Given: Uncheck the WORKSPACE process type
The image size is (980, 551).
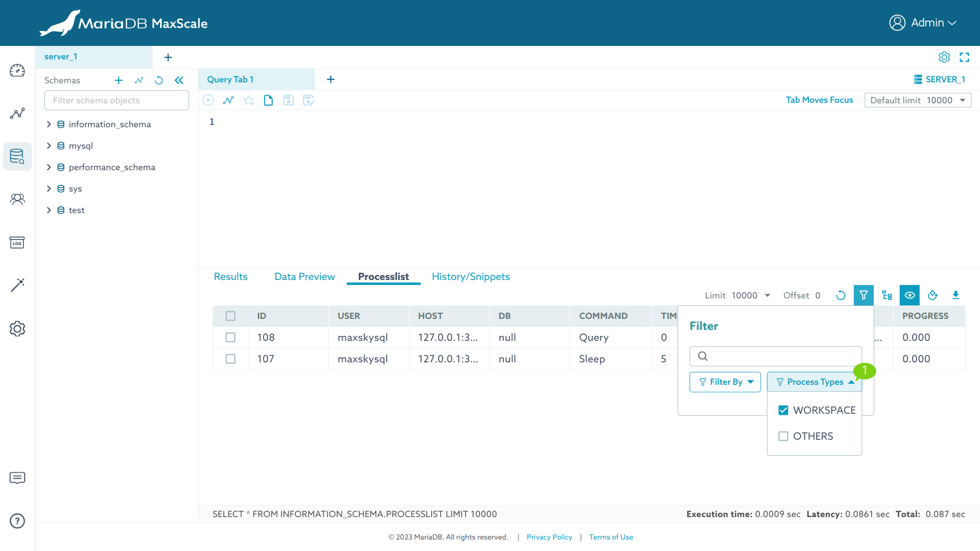Looking at the screenshot, I should [783, 410].
